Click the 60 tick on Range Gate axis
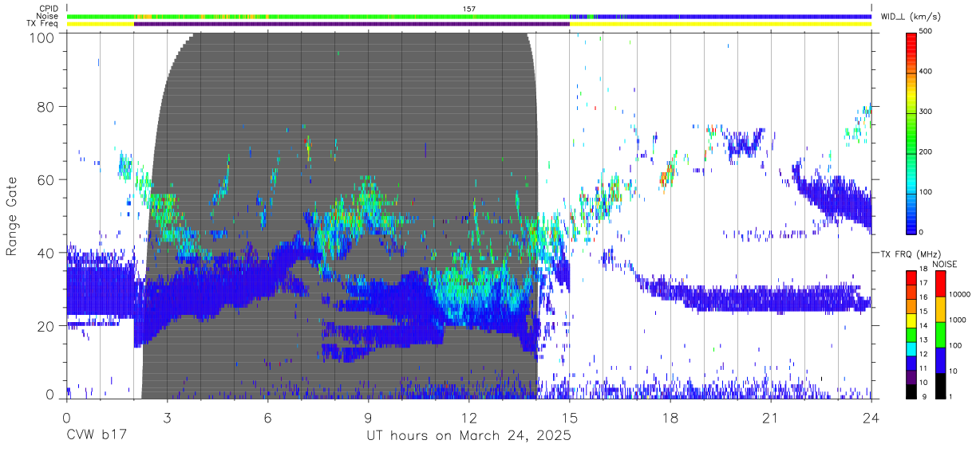The image size is (980, 452). pos(45,179)
